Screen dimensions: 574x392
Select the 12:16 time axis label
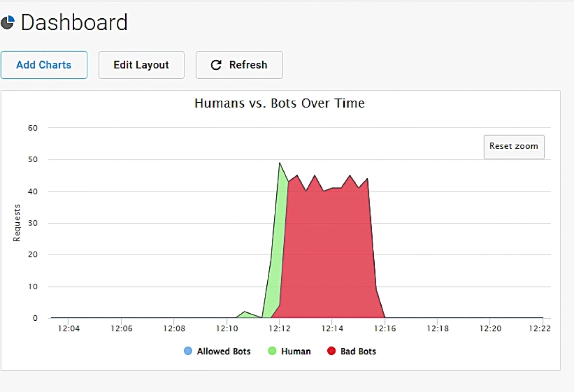point(385,329)
